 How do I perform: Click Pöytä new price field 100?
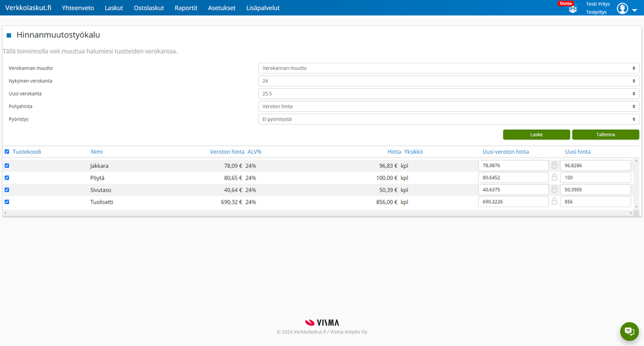596,178
